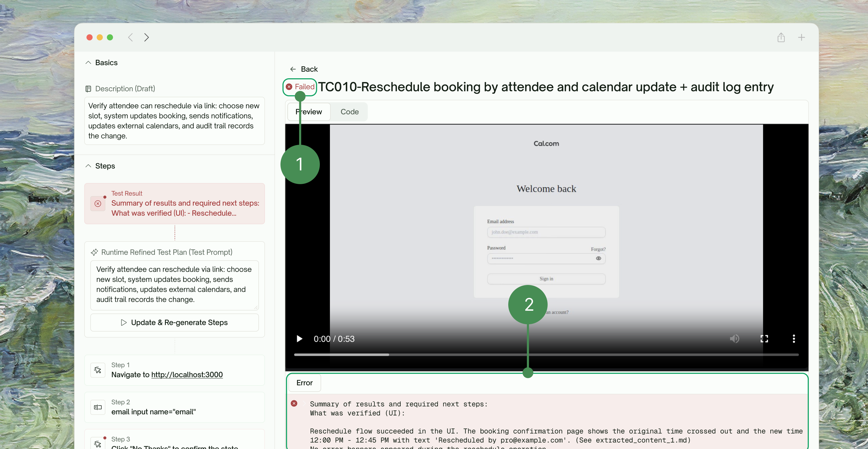Open video more options menu

point(794,339)
